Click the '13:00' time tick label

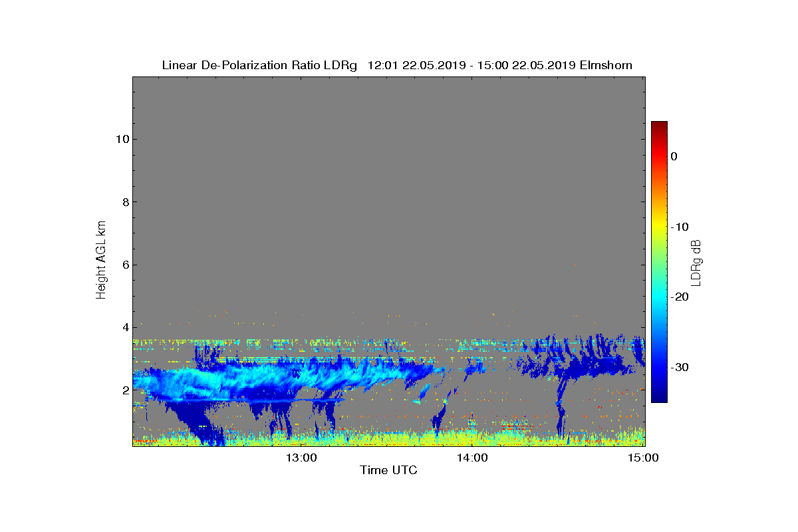[301, 458]
